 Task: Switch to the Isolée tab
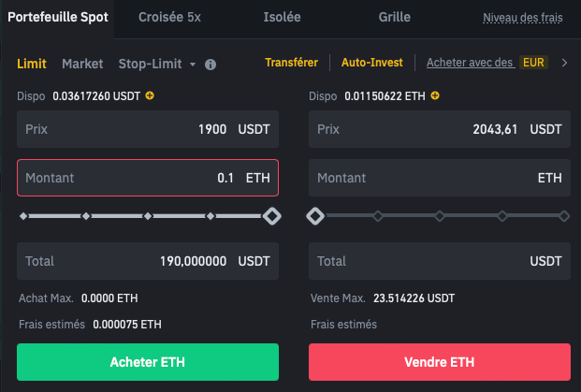tap(282, 17)
